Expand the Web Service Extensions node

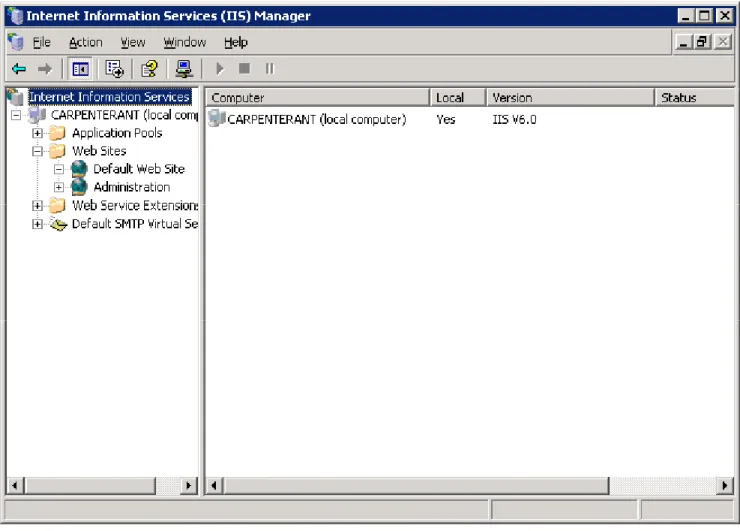point(37,206)
